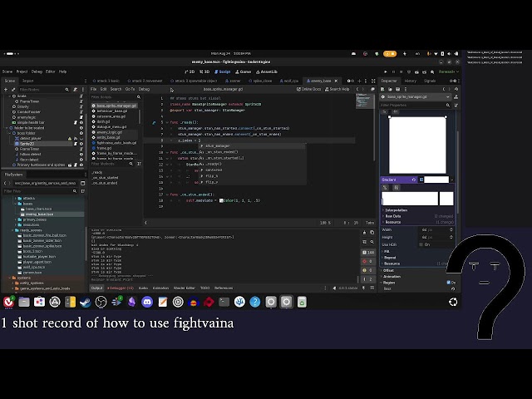Click the gradient color ramp bar
This screenshot has height=399, width=532.
pyautogui.click(x=410, y=199)
